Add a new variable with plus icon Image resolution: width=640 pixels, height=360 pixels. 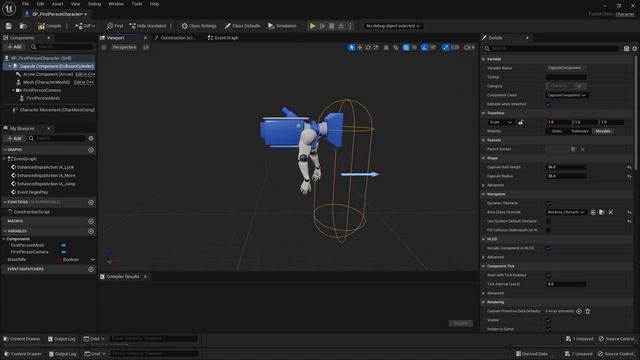coord(91,231)
